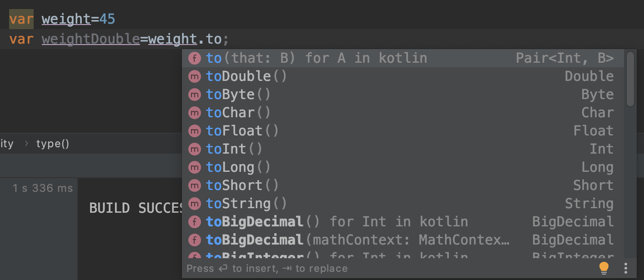Screen dimensions: 644x280
Task: Open the three-dot options menu in popup
Action: click(x=626, y=268)
